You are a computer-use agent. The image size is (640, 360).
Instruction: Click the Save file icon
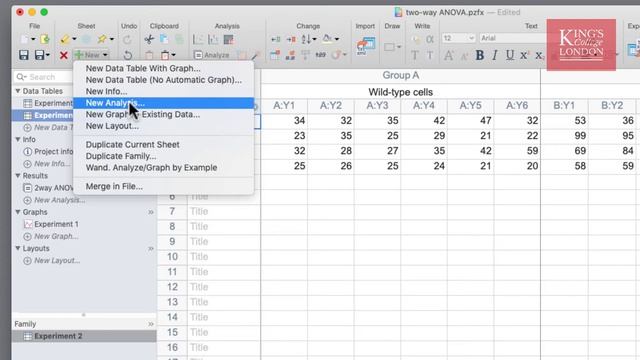[x=24, y=55]
